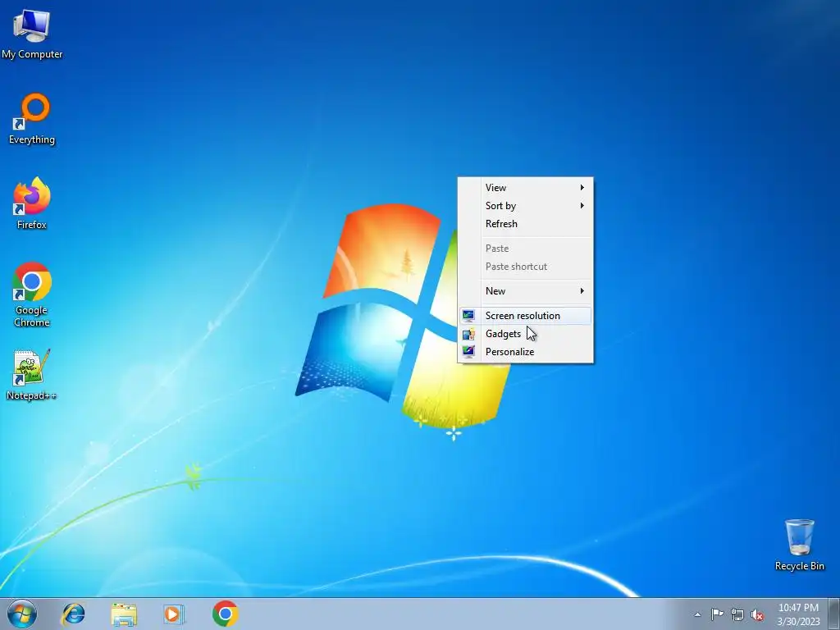This screenshot has width=840, height=630.
Task: Select the Firefox desktop shortcut
Action: tap(32, 203)
